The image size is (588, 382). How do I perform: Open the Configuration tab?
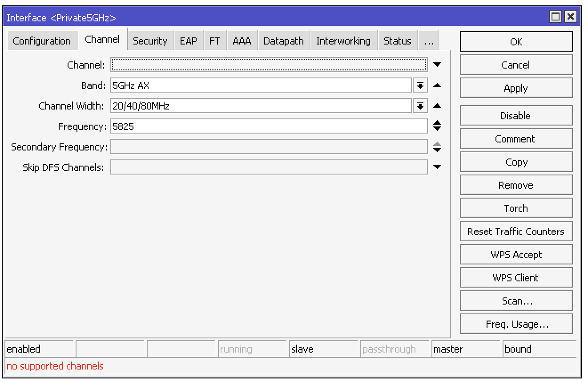42,41
